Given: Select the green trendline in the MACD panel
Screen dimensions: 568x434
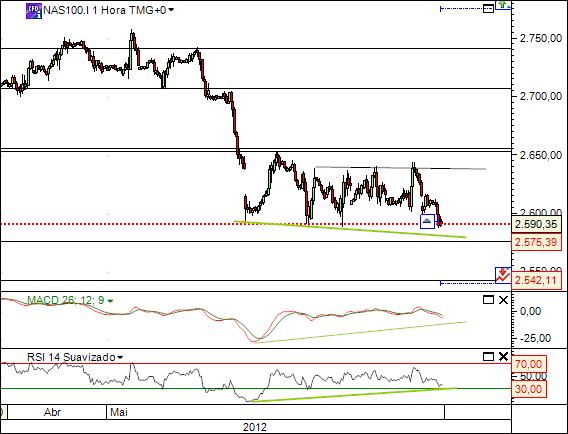Looking at the screenshot, I should click(x=361, y=332).
